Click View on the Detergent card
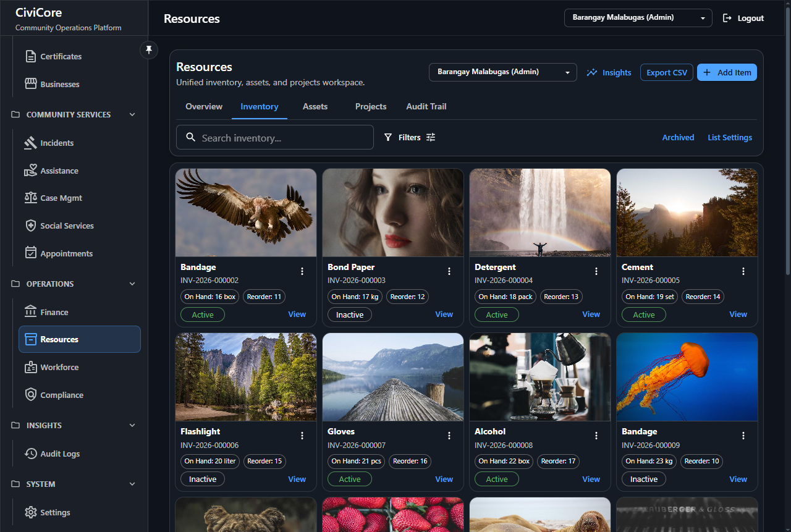Viewport: 791px width, 532px height. (x=591, y=314)
